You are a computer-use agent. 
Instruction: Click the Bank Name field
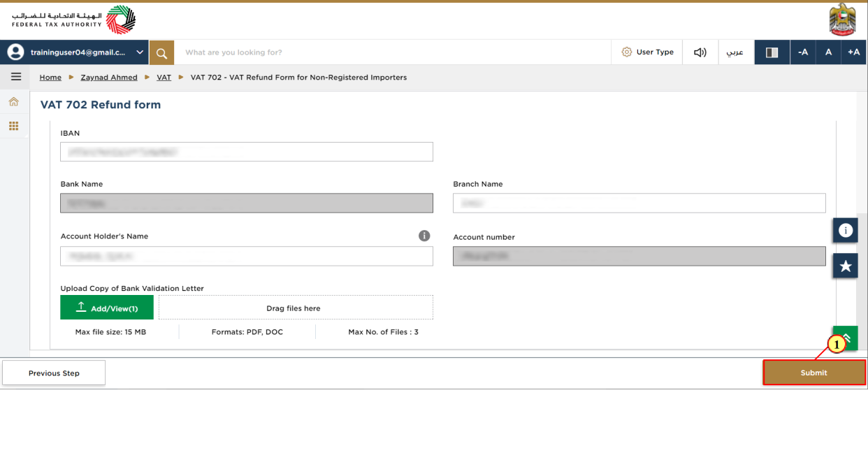click(x=247, y=203)
